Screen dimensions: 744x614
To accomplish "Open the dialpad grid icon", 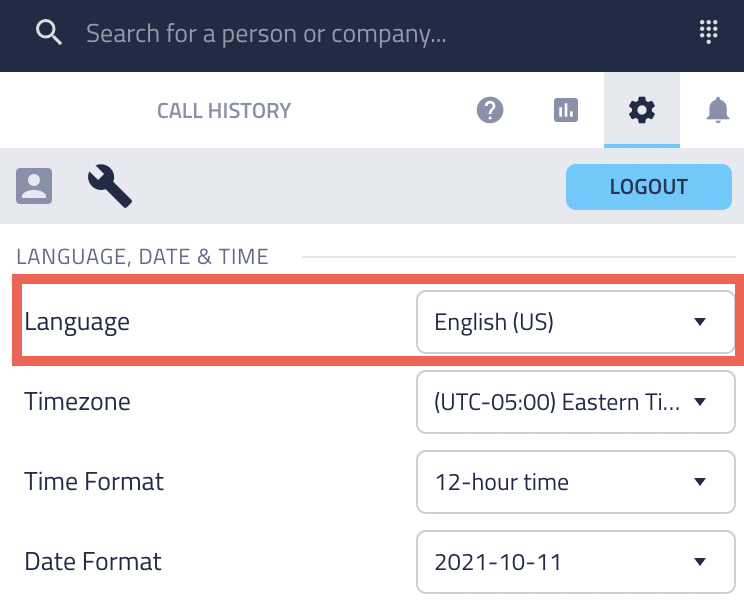I will click(708, 32).
